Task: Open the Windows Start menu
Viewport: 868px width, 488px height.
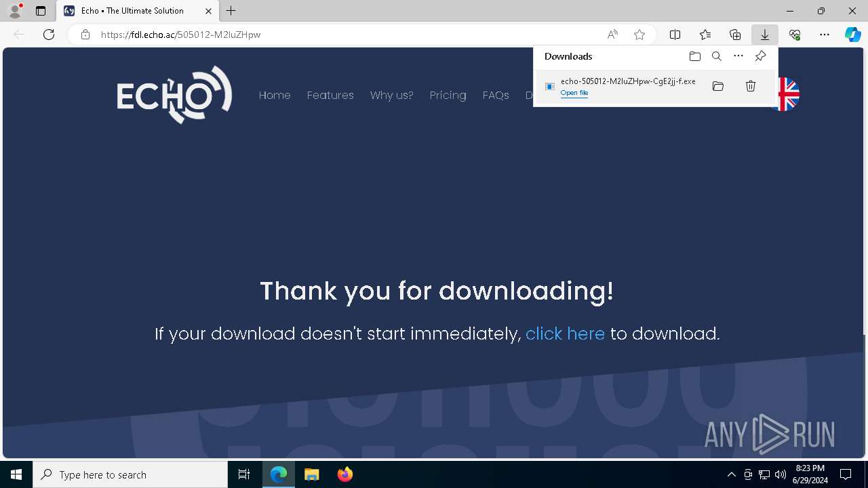Action: pyautogui.click(x=16, y=474)
